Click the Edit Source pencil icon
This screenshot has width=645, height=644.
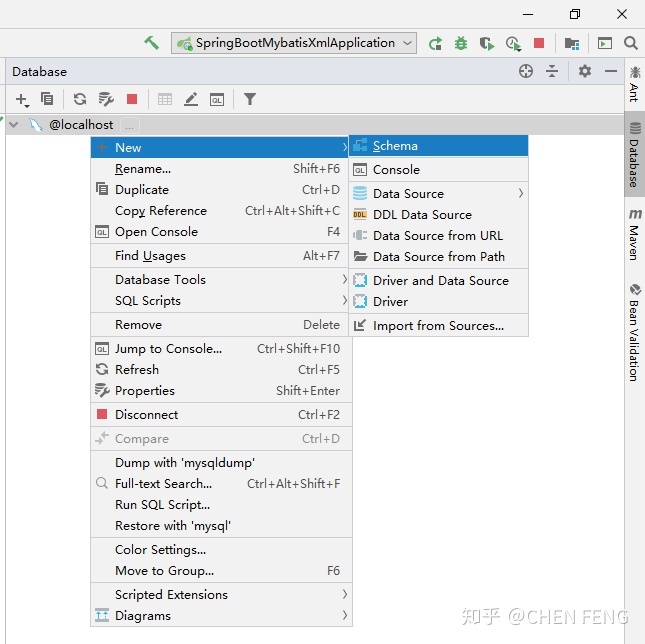click(191, 99)
